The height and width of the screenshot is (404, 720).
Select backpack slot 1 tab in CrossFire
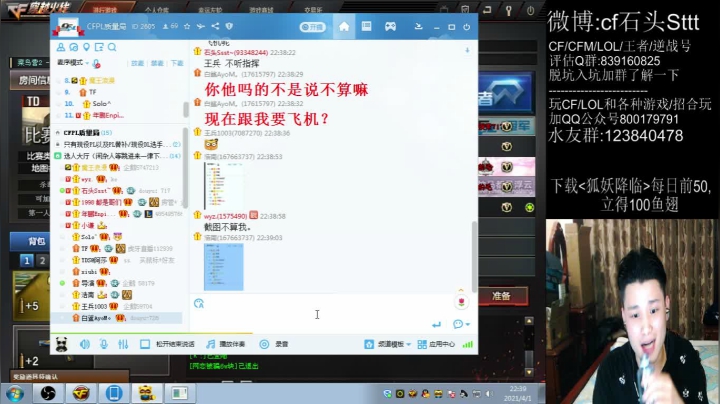click(27, 261)
